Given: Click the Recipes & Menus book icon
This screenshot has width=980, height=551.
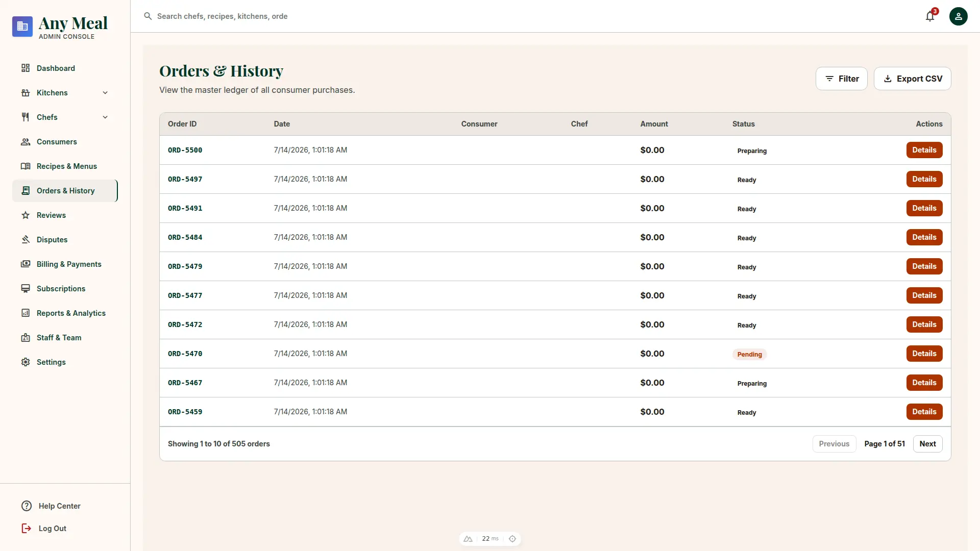Looking at the screenshot, I should [26, 166].
